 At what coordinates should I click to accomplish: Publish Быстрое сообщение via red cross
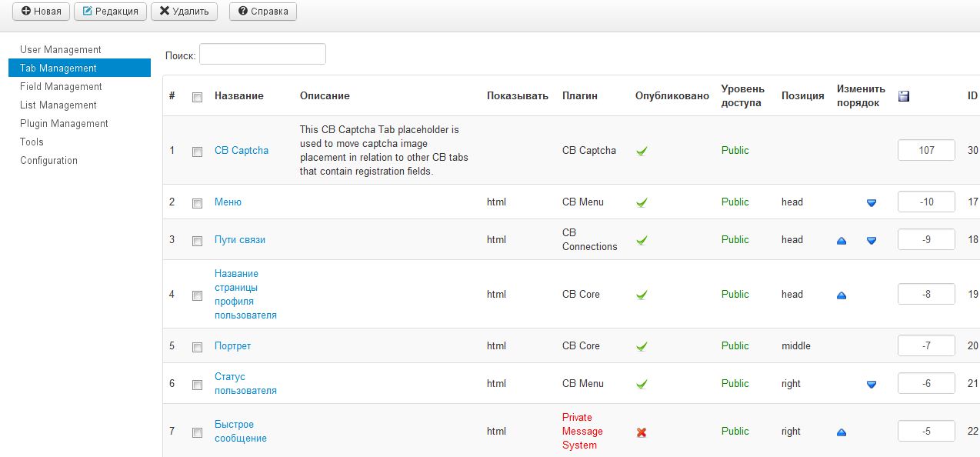pyautogui.click(x=642, y=432)
